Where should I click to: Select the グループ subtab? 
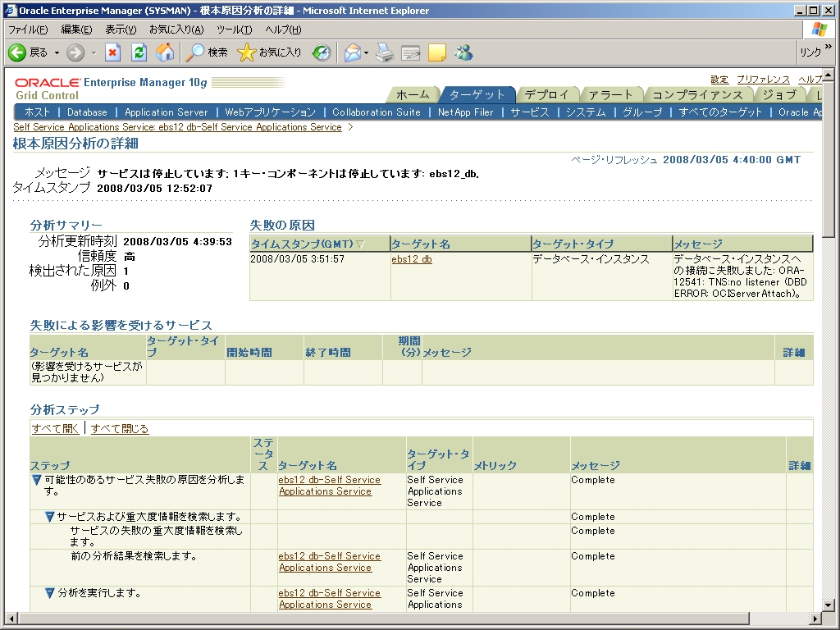coord(642,112)
